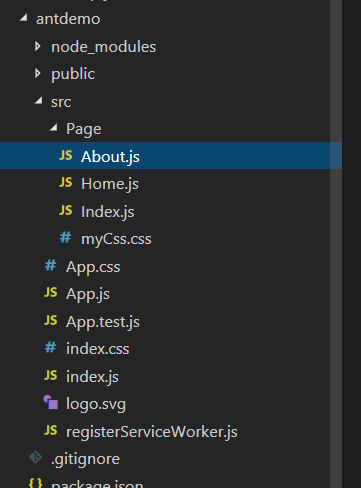Select the public folder name
The image size is (361, 488).
(x=73, y=74)
